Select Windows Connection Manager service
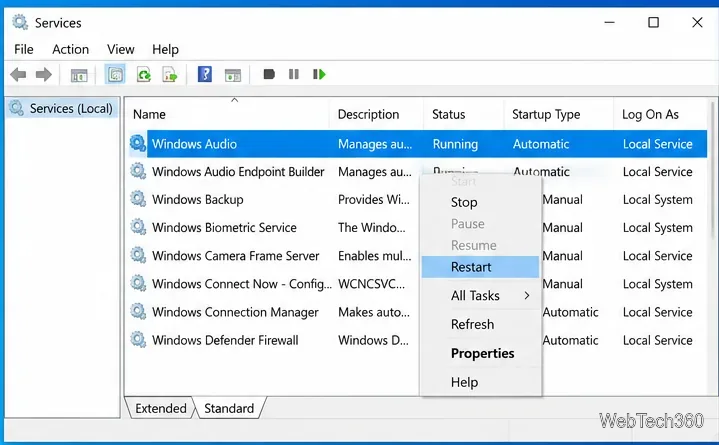Image resolution: width=719 pixels, height=445 pixels. click(235, 312)
